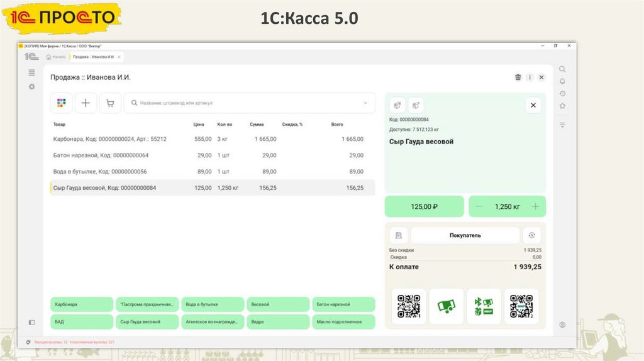The width and height of the screenshot is (644, 361).
Task: Click the Скидка, % column header
Action: [292, 125]
